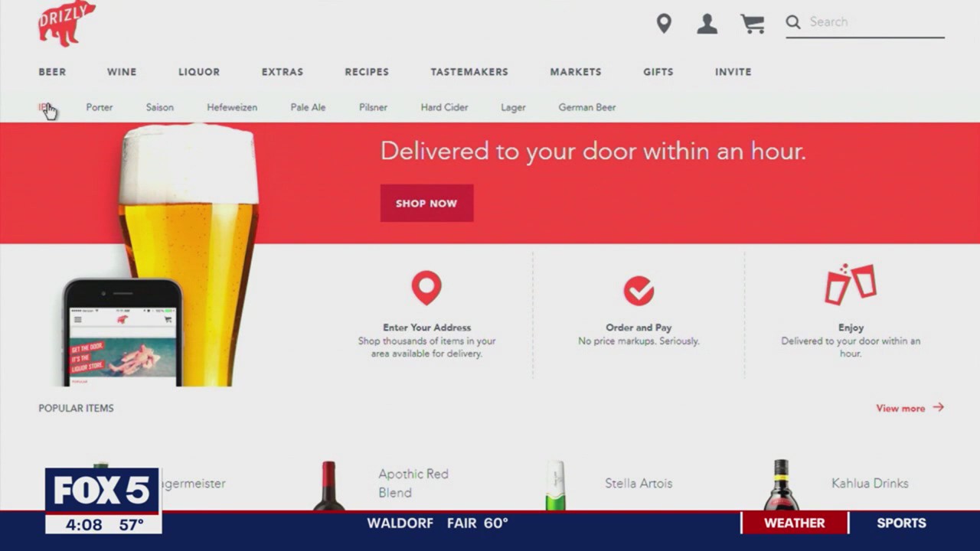Click the Drizly bear logo
The image size is (980, 551).
click(x=67, y=23)
